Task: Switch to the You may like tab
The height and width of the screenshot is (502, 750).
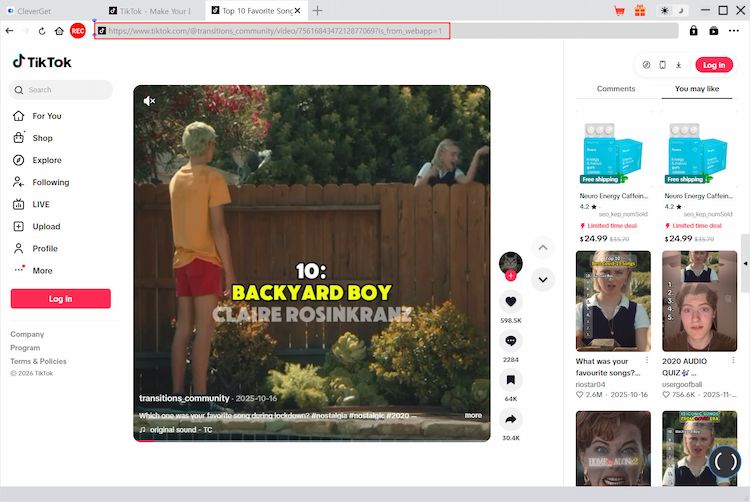Action: pos(697,89)
